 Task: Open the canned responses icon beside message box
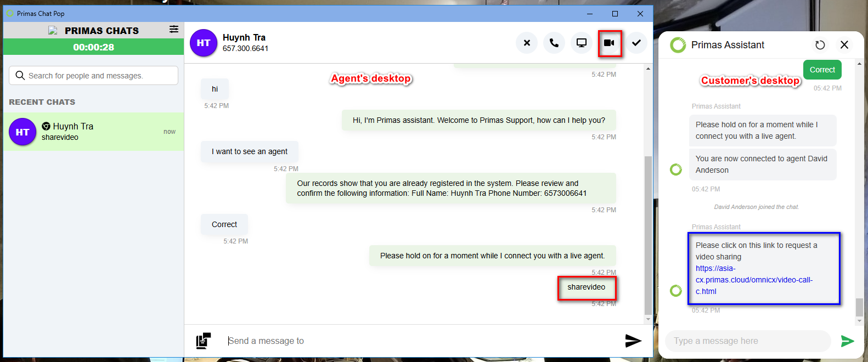pyautogui.click(x=203, y=341)
